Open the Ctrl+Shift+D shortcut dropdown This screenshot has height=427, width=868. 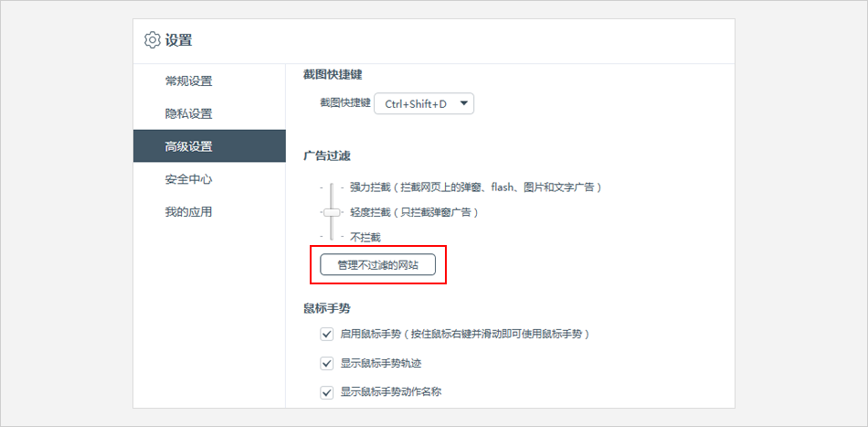coord(425,103)
